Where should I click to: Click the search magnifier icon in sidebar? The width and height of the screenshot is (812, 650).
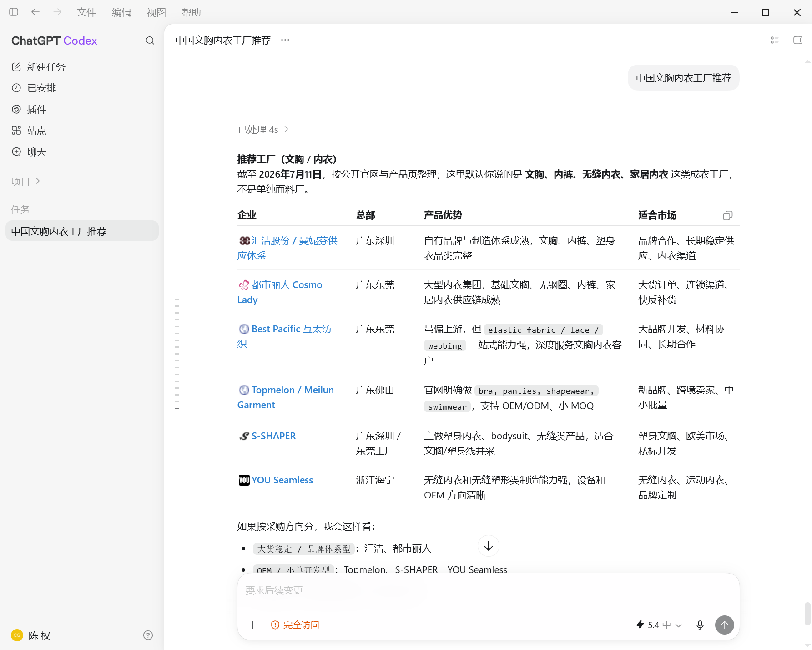(150, 41)
